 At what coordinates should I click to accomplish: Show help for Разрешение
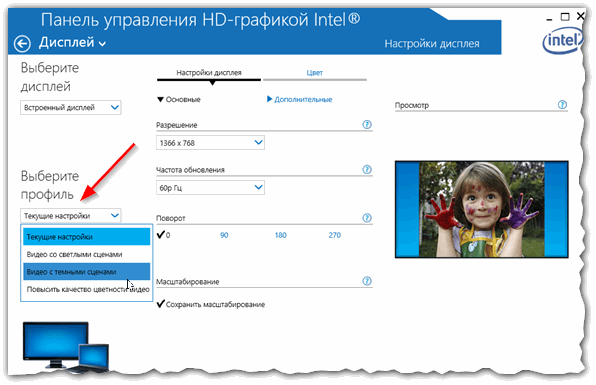[367, 125]
